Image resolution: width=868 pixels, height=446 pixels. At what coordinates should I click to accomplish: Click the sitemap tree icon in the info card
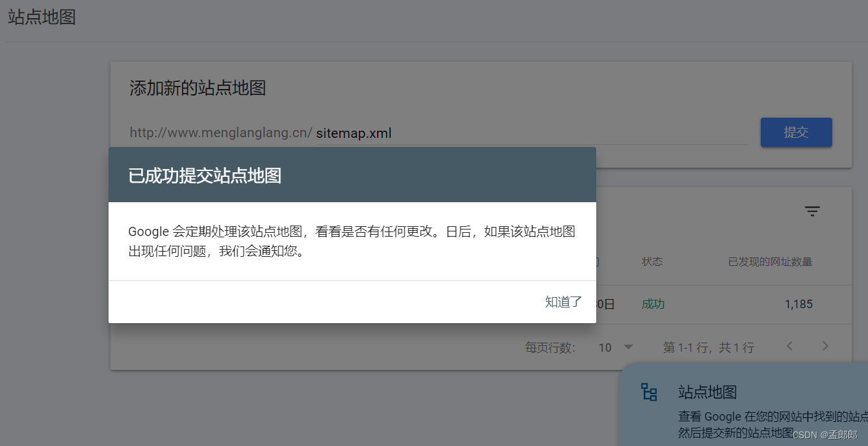[x=649, y=392]
